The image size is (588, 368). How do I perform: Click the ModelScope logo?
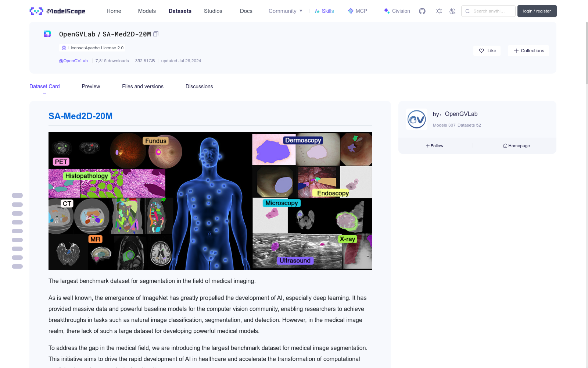(57, 11)
